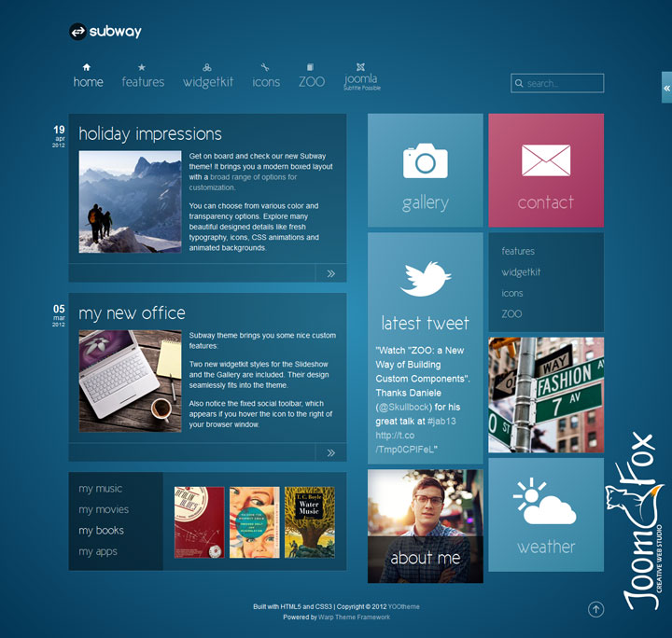
Task: Click the scroll-to-top arrow icon
Action: pos(595,609)
